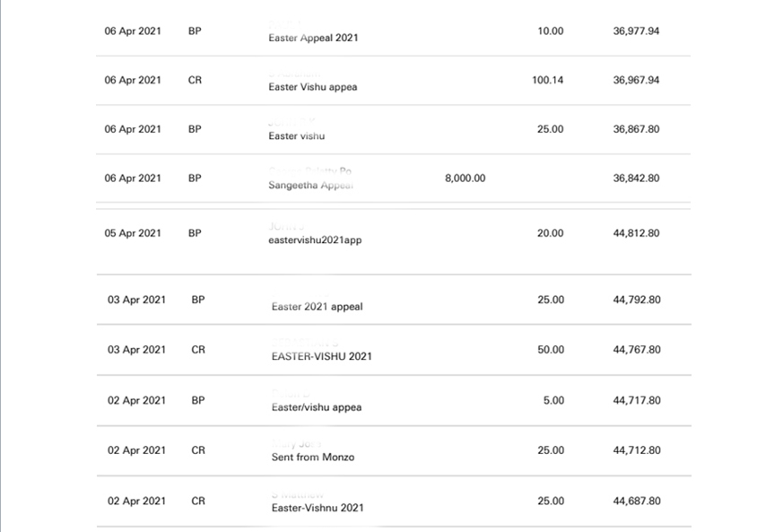This screenshot has width=783, height=532.
Task: Click the balance 44,687.80
Action: pyautogui.click(x=637, y=501)
